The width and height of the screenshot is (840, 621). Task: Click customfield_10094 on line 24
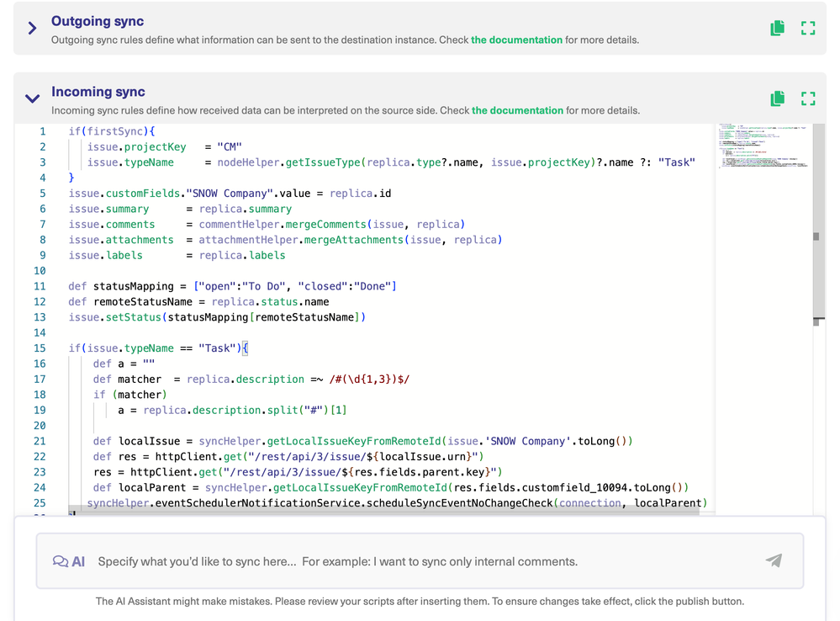(x=574, y=487)
